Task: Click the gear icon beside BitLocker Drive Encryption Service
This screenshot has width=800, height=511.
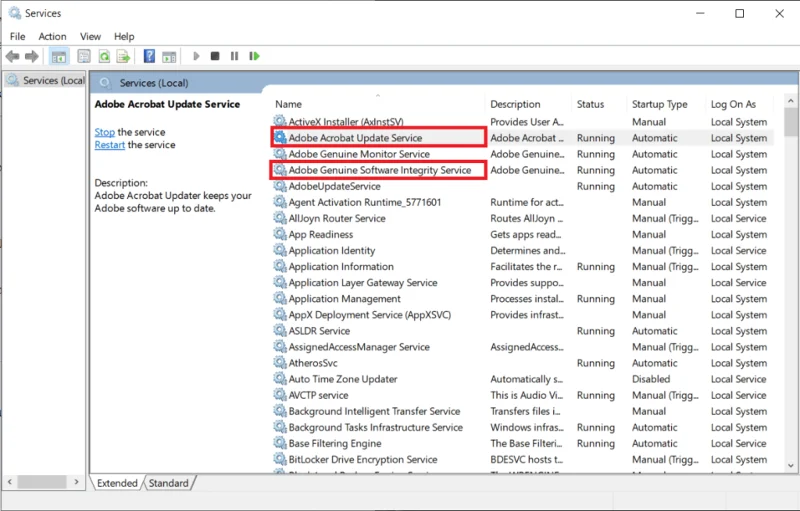Action: (280, 458)
